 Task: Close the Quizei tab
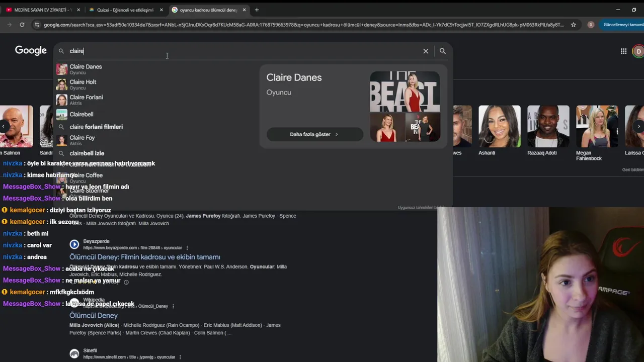[x=161, y=10]
